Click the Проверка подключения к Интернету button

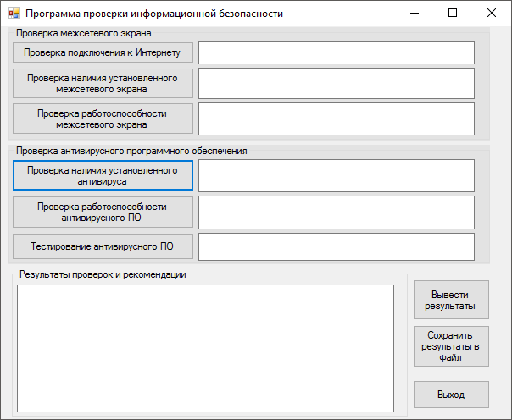click(103, 52)
